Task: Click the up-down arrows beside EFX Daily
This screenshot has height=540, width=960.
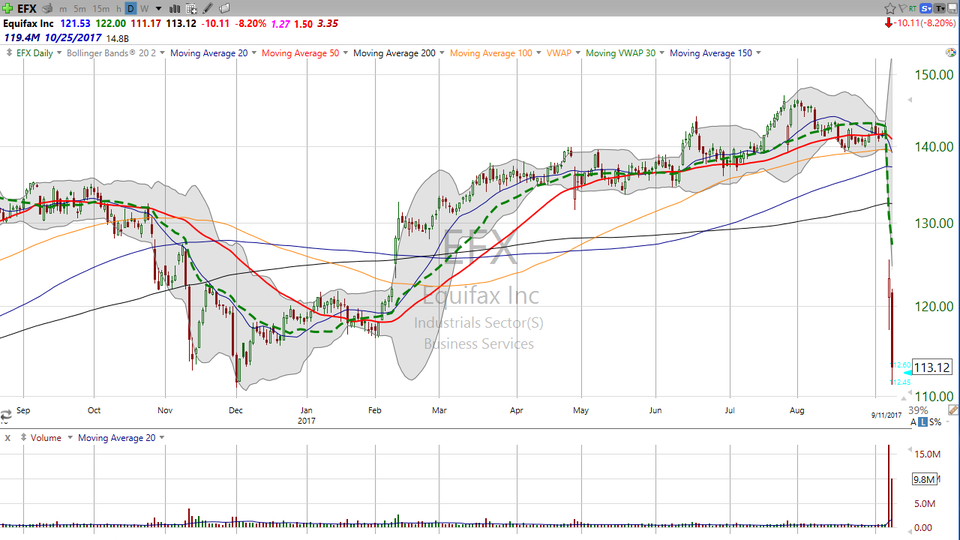Action: [9, 53]
